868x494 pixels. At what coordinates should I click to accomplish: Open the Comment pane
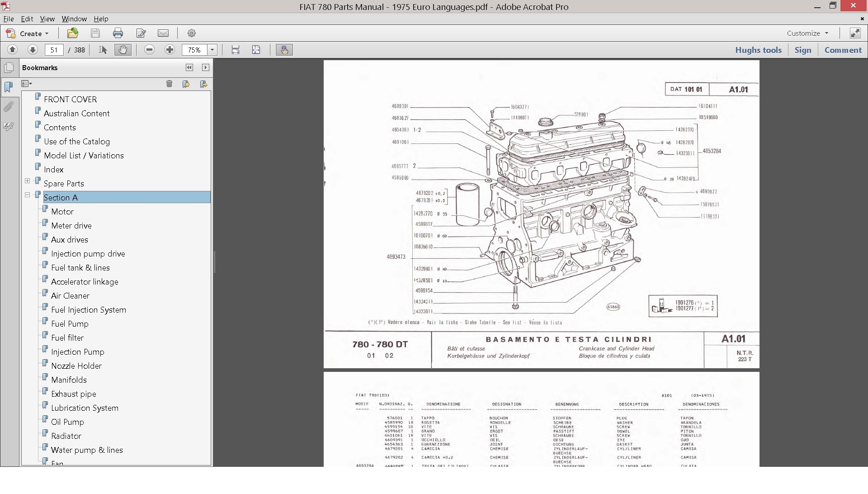point(843,50)
